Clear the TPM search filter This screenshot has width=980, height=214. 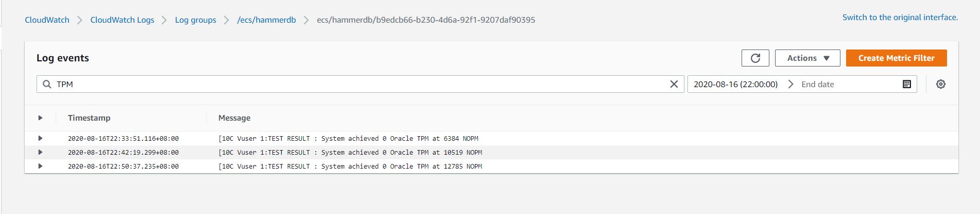[674, 84]
